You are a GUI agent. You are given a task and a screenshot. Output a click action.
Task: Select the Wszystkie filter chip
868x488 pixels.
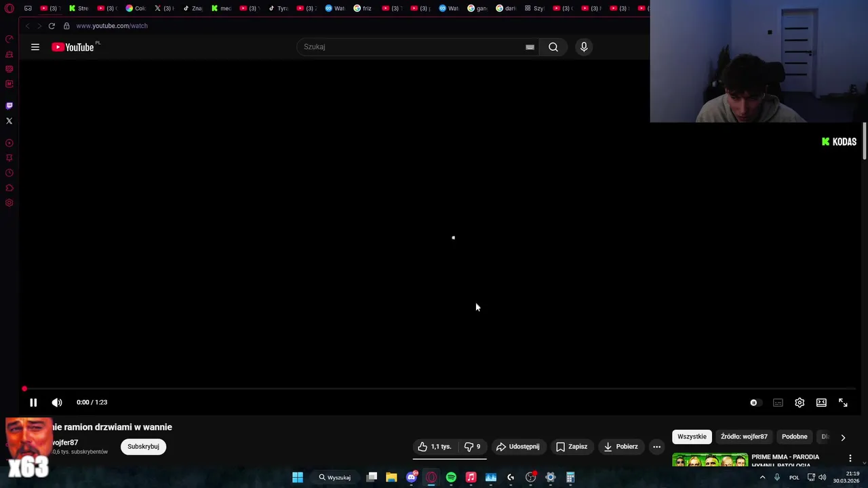tap(692, 436)
